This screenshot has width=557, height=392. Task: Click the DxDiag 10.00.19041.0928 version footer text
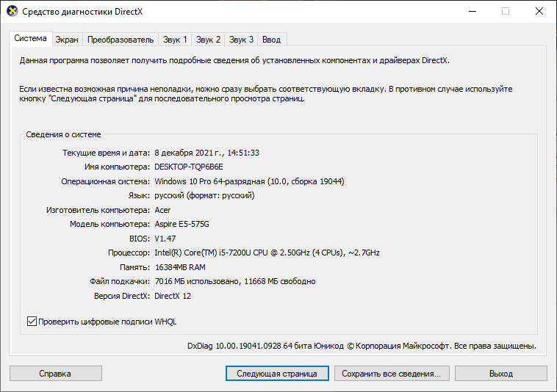point(362,346)
